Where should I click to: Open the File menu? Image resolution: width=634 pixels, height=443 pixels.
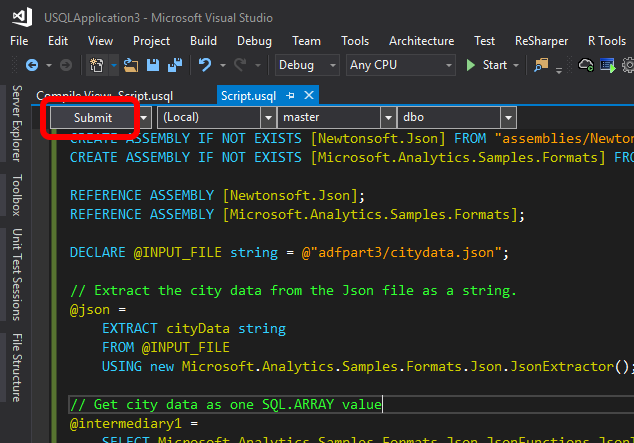(19, 41)
